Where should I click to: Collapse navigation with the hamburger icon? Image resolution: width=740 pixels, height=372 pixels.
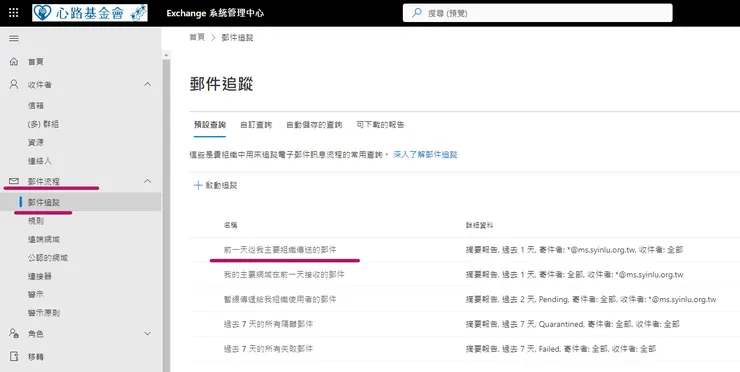(14, 38)
